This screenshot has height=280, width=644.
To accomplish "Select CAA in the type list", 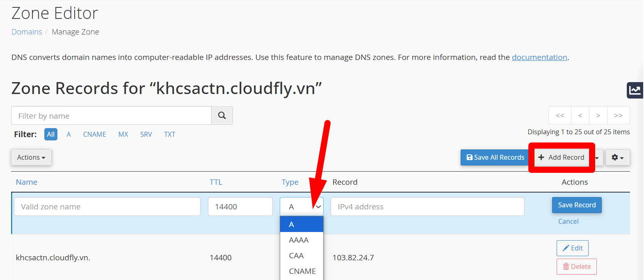I will click(301, 255).
